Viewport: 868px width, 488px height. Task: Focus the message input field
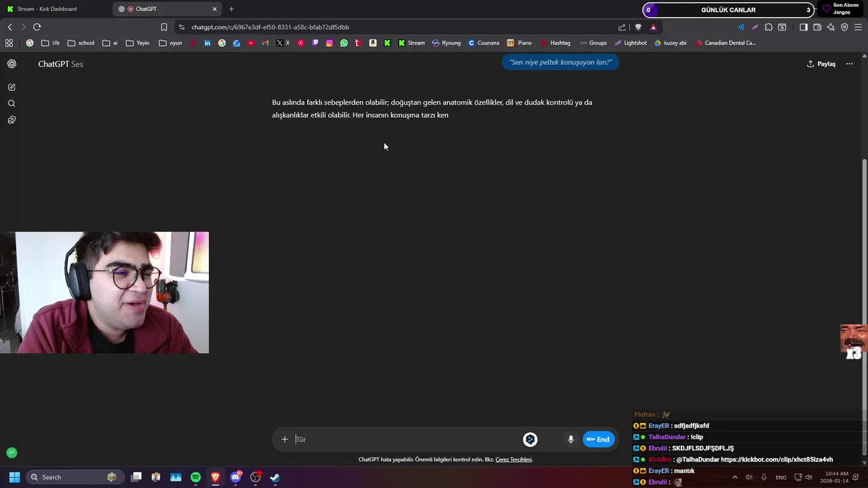tap(407, 439)
